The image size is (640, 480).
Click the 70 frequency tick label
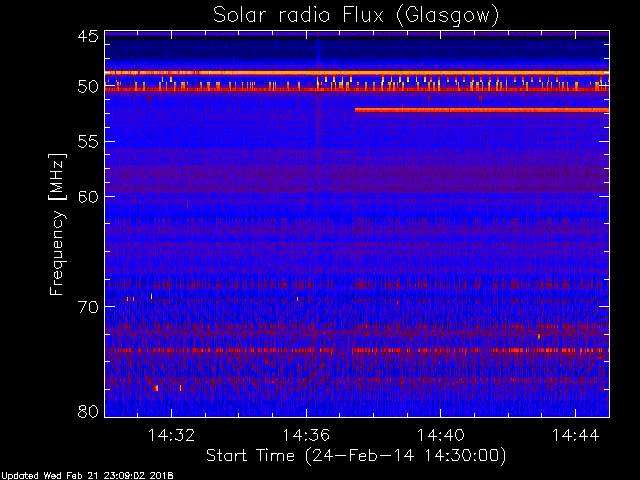click(x=88, y=307)
